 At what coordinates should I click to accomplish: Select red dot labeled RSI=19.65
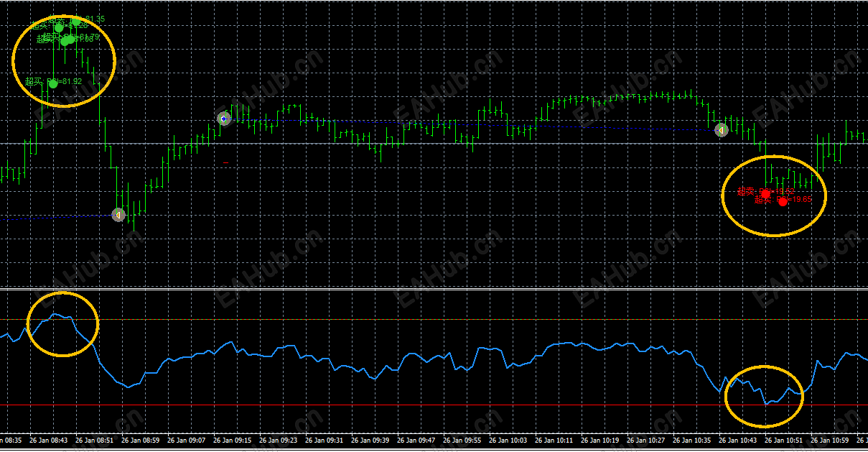point(783,202)
